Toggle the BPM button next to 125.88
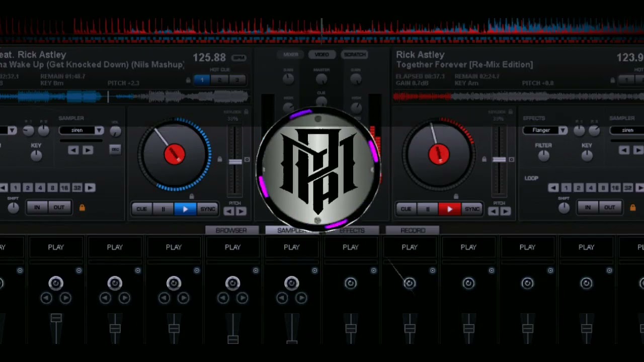Screen dimensions: 644x362 pos(239,58)
